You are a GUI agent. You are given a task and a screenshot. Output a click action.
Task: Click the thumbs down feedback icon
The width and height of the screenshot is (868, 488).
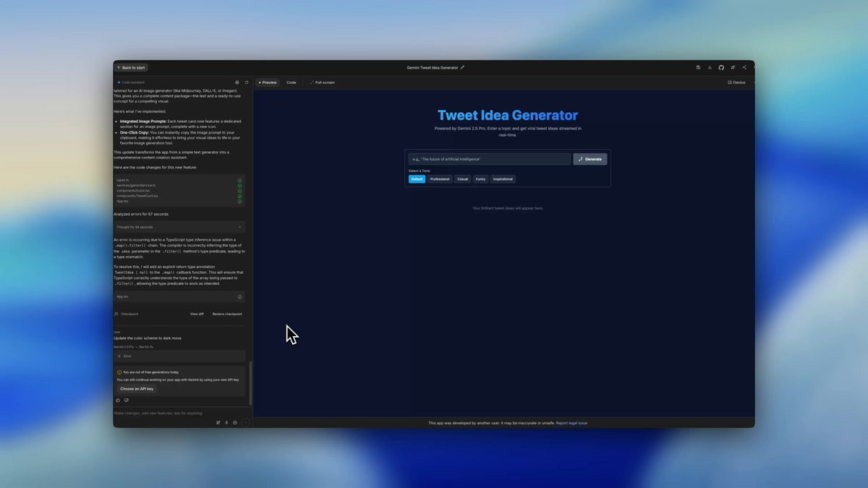pos(126,400)
